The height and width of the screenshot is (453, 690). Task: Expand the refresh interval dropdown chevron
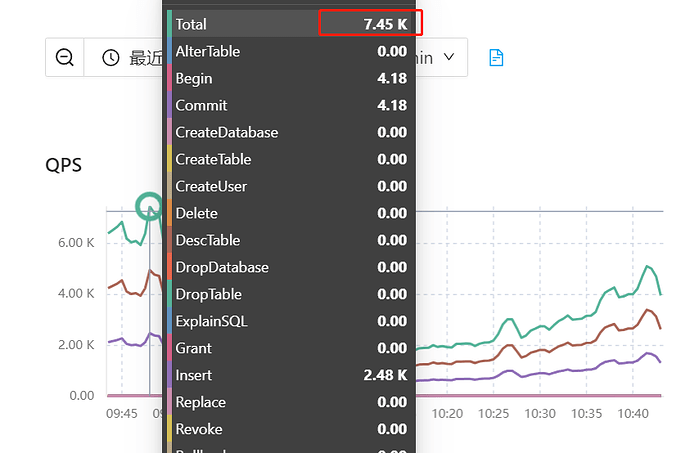click(x=448, y=57)
